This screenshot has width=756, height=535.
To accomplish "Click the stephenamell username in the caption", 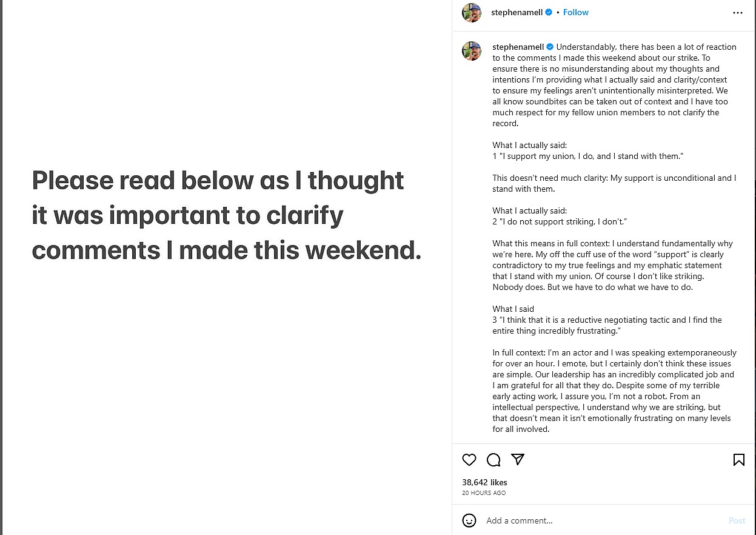I will (518, 47).
